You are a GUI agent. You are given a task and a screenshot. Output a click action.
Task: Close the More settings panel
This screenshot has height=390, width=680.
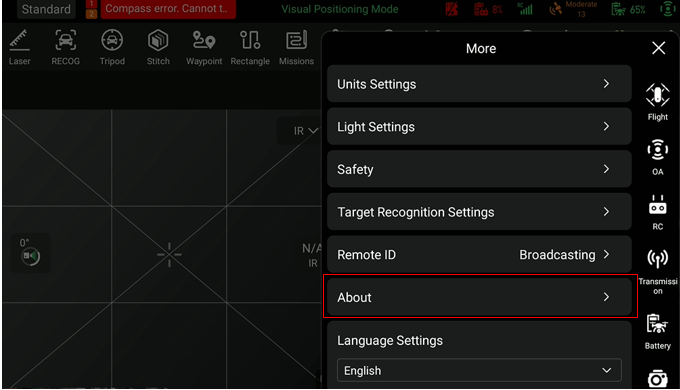point(658,48)
